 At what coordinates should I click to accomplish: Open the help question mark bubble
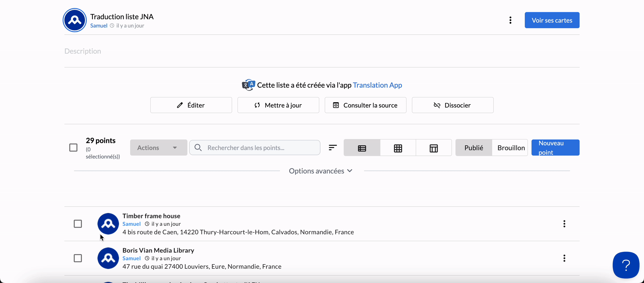pos(626,265)
